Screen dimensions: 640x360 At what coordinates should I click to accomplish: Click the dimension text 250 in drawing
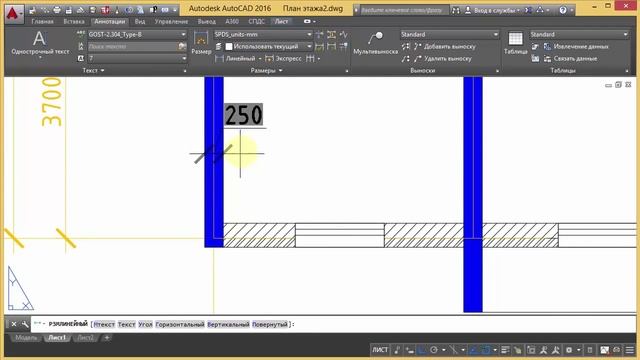pyautogui.click(x=244, y=115)
